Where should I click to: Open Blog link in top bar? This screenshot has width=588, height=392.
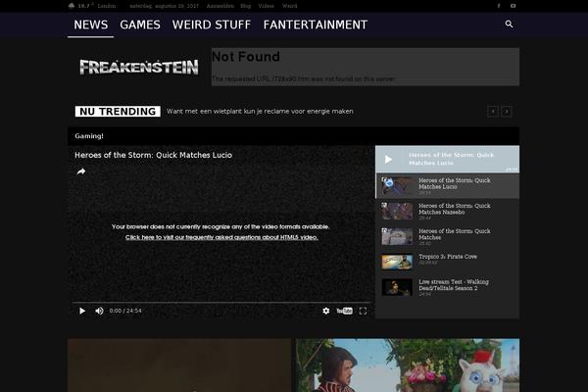[x=246, y=6]
